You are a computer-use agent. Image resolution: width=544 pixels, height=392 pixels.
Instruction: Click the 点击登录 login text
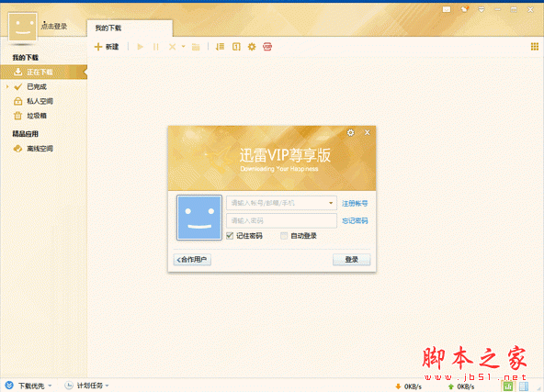click(x=54, y=27)
